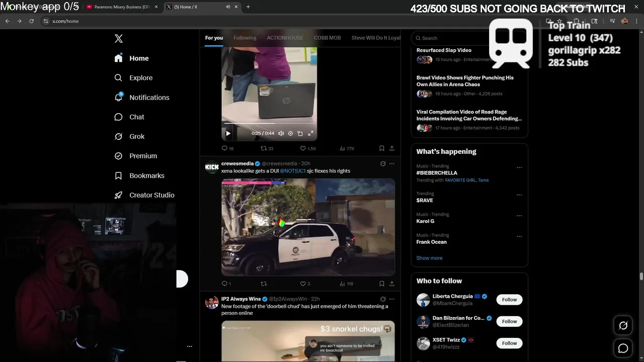Image resolution: width=644 pixels, height=362 pixels.
Task: View site information icon in address bar
Action: [x=46, y=21]
